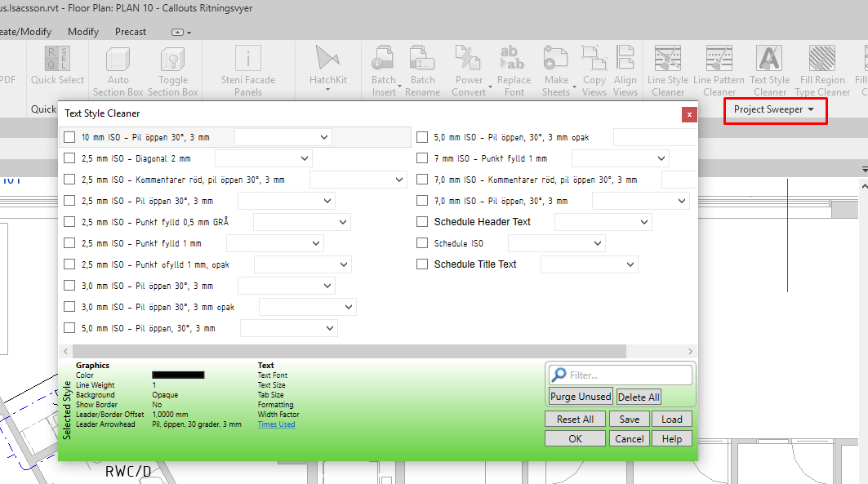Viewport: 868px width, 484px height.
Task: Check the Schedule Title Text checkbox
Action: (421, 264)
